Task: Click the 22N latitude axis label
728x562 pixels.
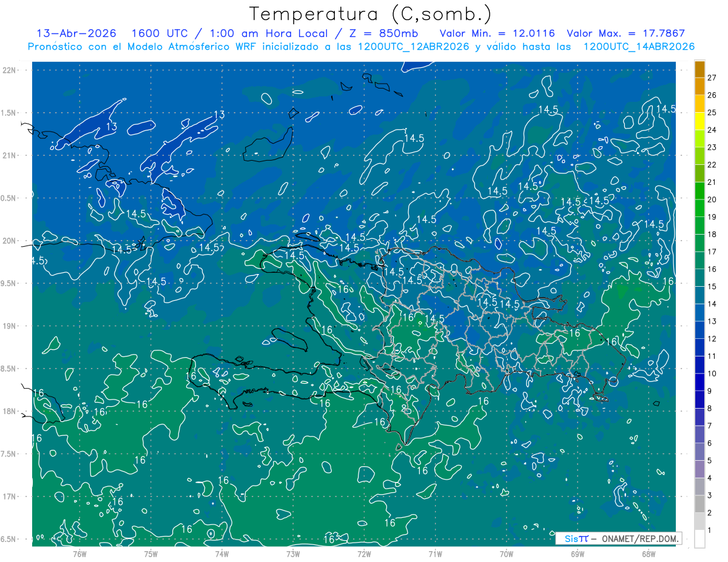Action: tap(10, 70)
